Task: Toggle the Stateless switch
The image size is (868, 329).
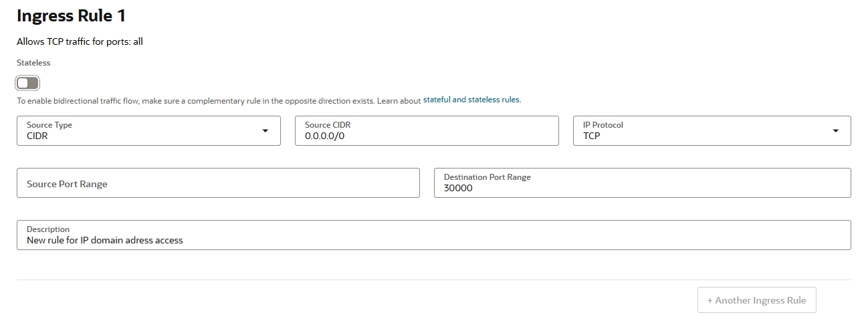Action: [x=28, y=83]
